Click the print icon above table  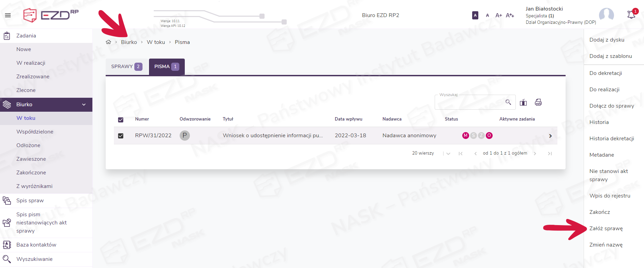click(x=538, y=102)
